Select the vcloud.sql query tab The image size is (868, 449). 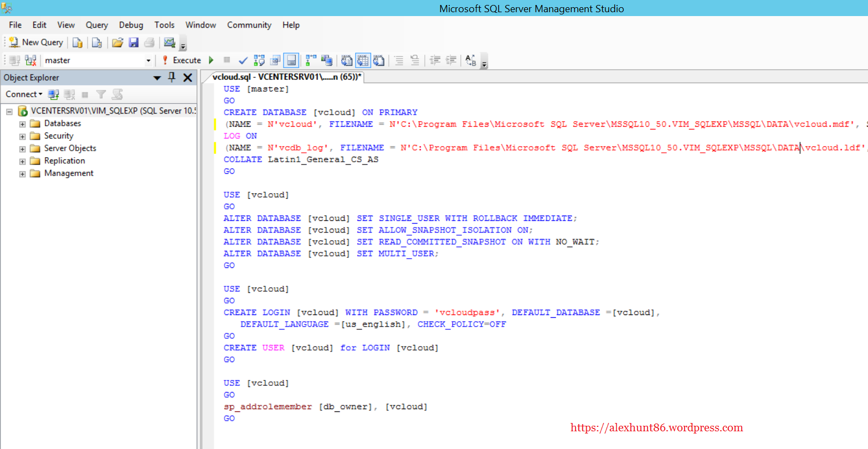(x=287, y=78)
